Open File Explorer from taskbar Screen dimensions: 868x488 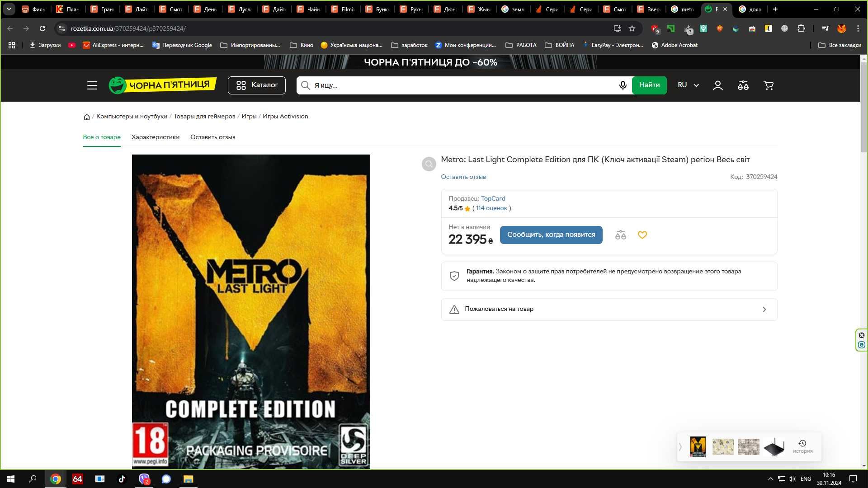[188, 479]
